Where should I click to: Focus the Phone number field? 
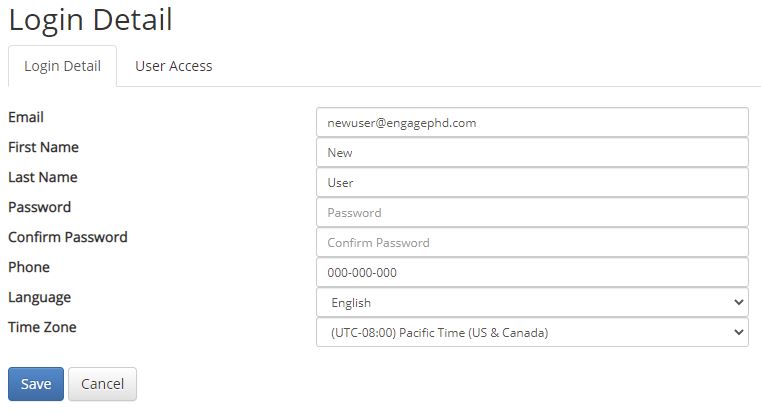point(532,272)
